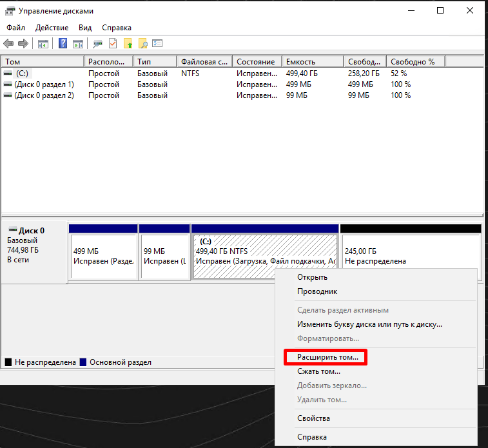Open the Вид menu
Viewport: 488px width, 448px height.
tap(85, 28)
